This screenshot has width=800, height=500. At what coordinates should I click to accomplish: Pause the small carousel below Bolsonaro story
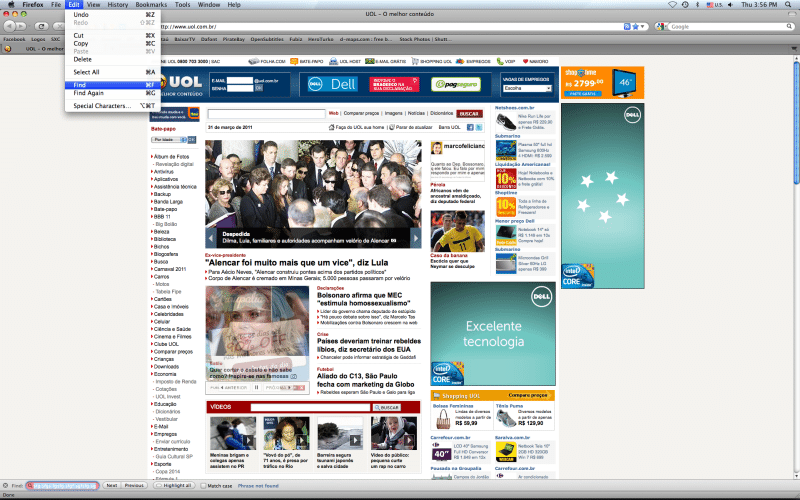point(257,388)
